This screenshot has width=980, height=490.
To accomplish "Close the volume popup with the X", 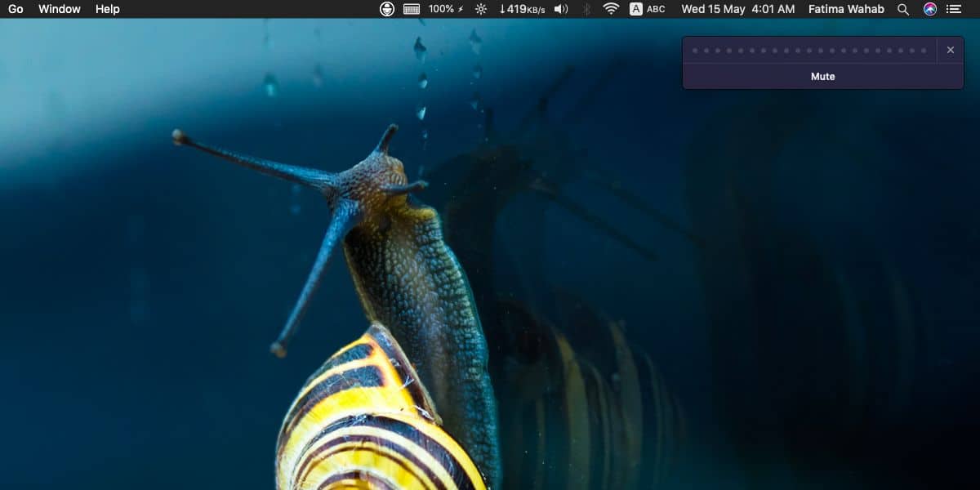I will [951, 50].
